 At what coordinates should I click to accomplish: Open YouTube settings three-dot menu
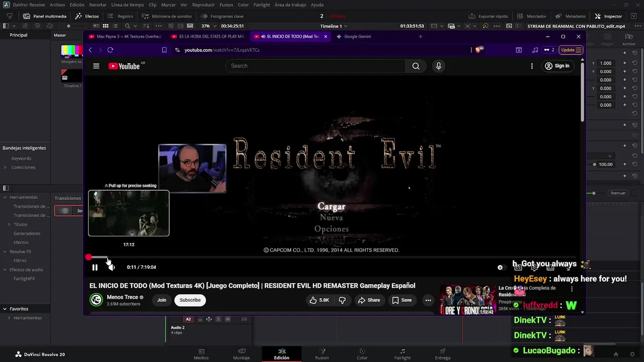[x=532, y=66]
